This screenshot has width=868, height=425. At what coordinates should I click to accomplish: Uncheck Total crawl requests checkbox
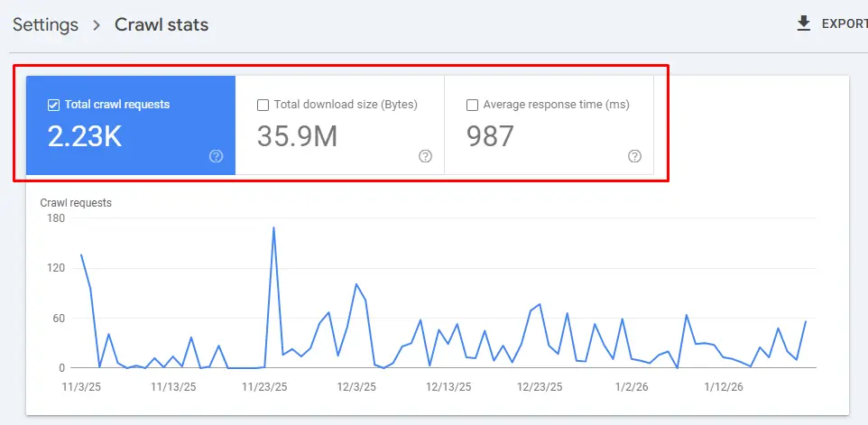point(54,105)
